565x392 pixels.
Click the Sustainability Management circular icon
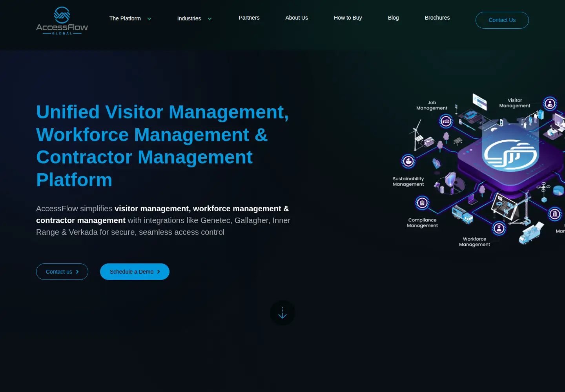(408, 161)
